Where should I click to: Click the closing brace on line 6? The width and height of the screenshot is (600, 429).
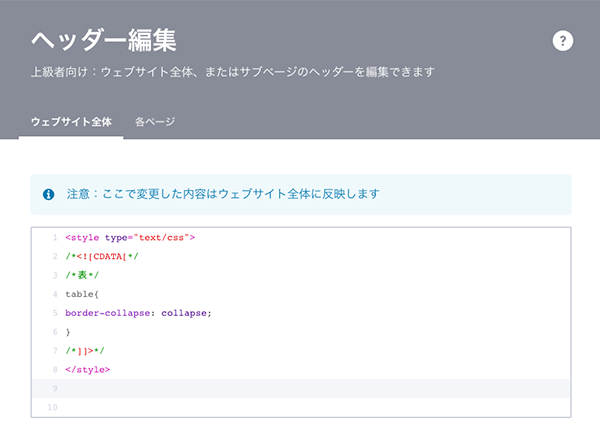coord(68,332)
